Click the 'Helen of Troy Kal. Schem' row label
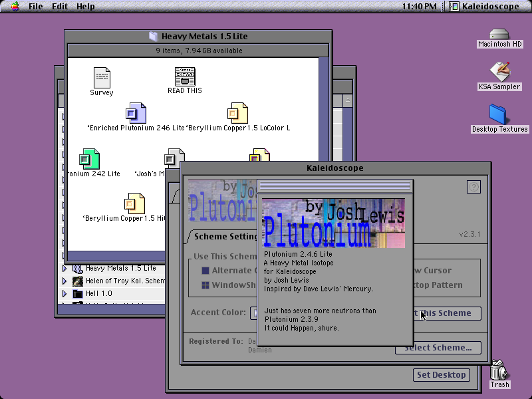The image size is (532, 399). pos(125,281)
